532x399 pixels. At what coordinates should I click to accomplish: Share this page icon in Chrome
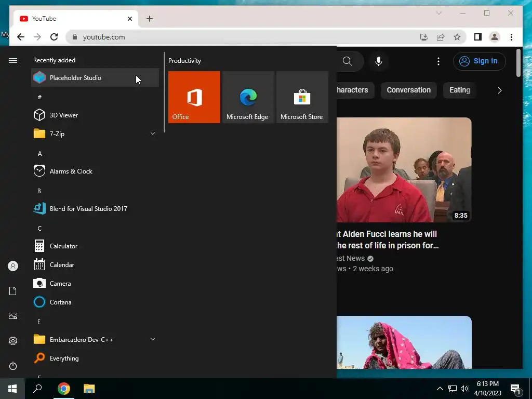pyautogui.click(x=441, y=37)
